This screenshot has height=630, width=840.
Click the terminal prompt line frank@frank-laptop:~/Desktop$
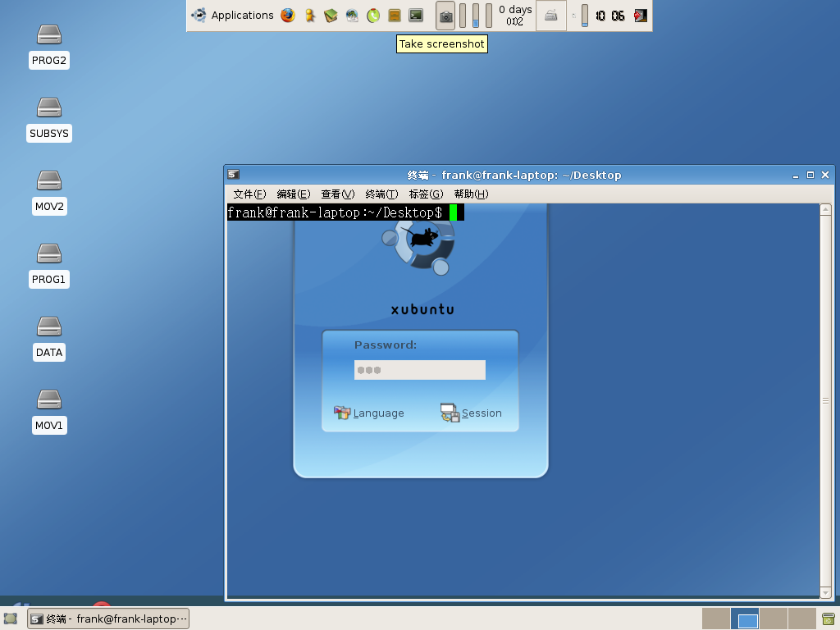335,212
